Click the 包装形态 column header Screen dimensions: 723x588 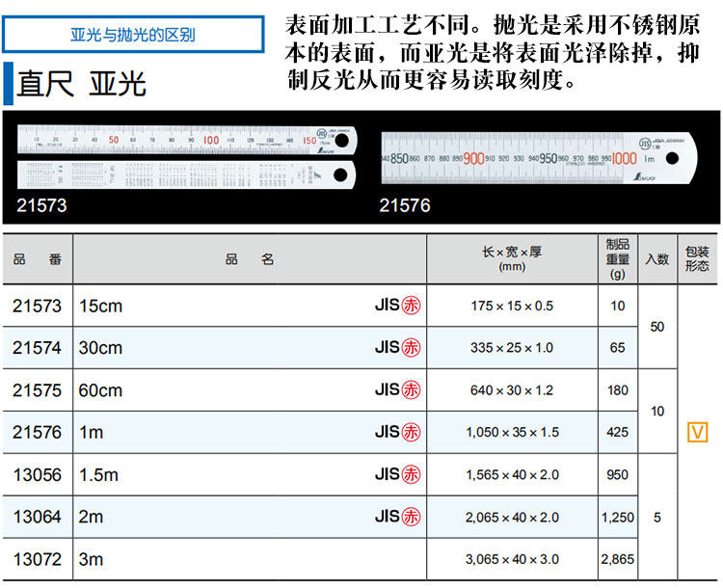point(697,259)
